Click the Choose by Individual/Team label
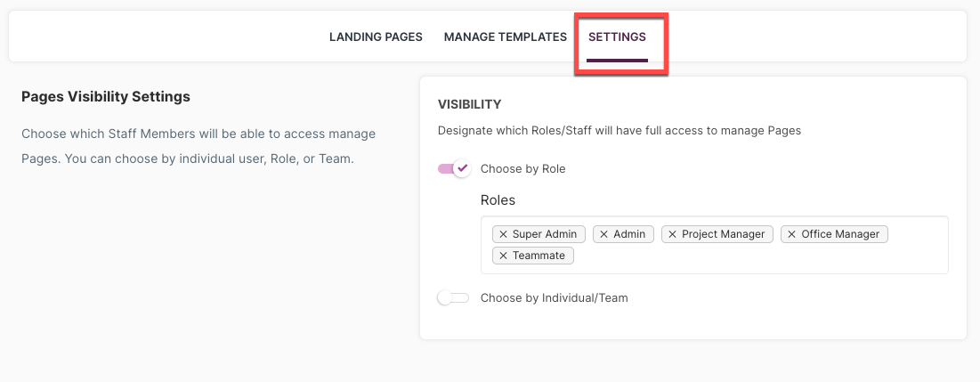 tap(554, 298)
